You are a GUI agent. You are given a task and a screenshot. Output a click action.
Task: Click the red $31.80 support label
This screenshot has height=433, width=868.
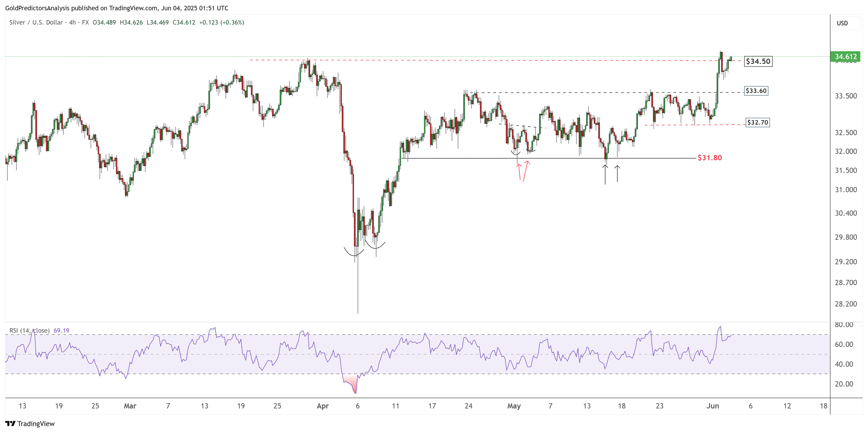point(710,158)
